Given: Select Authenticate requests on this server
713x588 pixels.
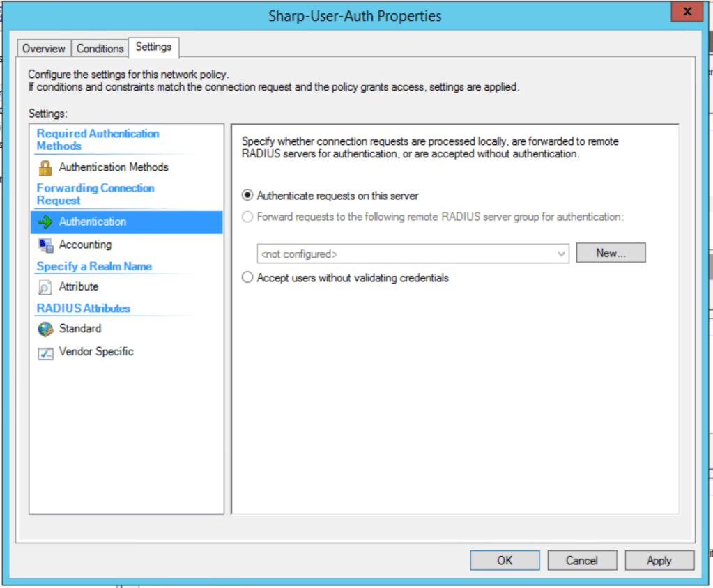Looking at the screenshot, I should pos(247,196).
